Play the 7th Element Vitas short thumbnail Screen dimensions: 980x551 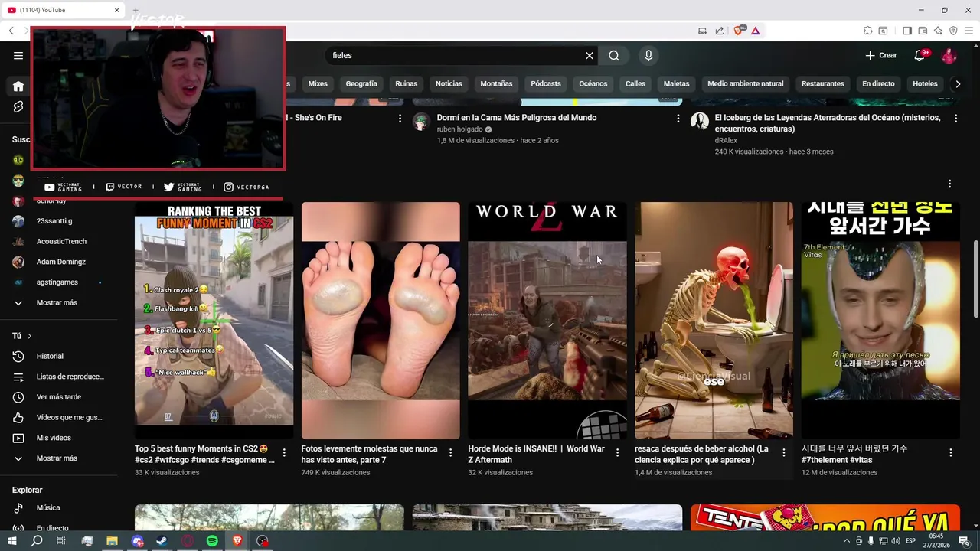point(880,320)
